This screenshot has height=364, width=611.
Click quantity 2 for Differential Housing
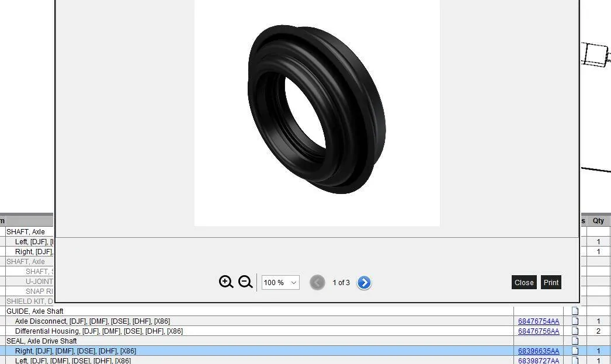[598, 331]
